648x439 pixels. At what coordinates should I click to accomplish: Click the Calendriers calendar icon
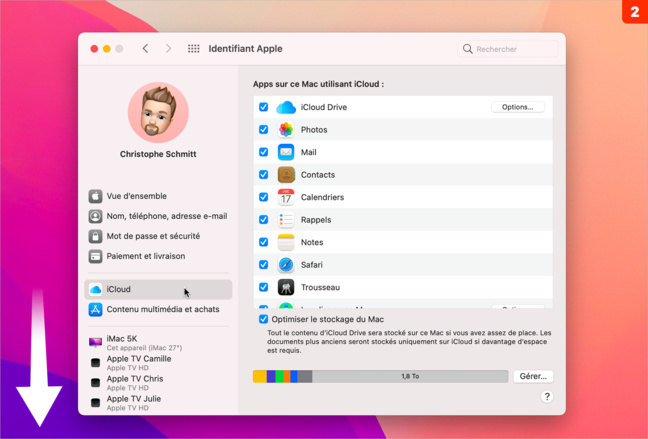tap(286, 197)
